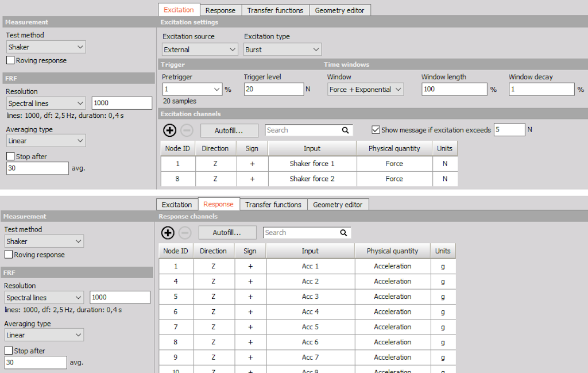Remove response channel with minus icon
Image resolution: width=588 pixels, height=373 pixels.
(184, 233)
